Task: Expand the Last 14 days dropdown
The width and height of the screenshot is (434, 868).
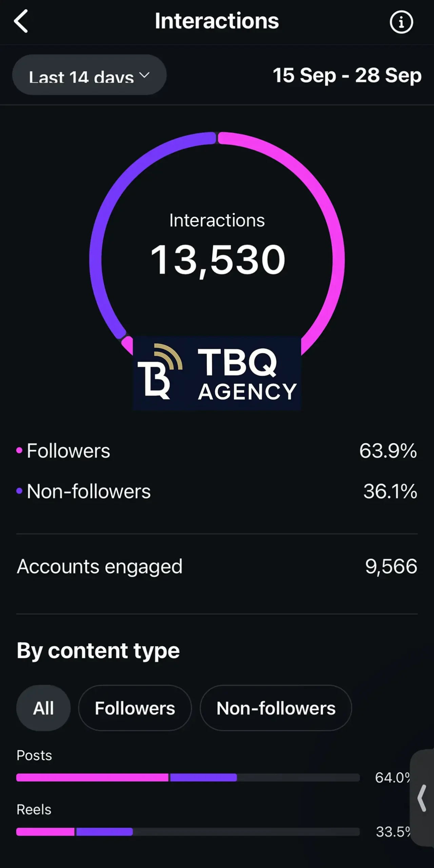Action: (x=89, y=75)
